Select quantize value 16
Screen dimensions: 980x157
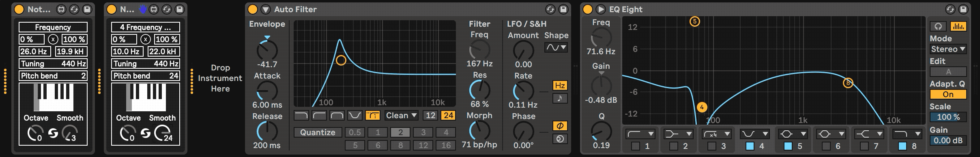[446, 145]
